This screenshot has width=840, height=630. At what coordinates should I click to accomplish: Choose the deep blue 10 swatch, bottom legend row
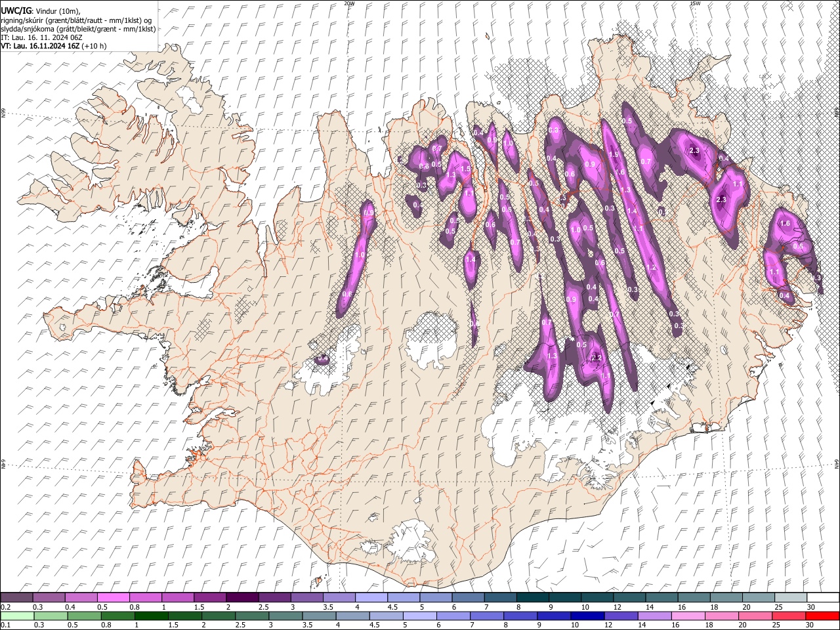pos(587,616)
